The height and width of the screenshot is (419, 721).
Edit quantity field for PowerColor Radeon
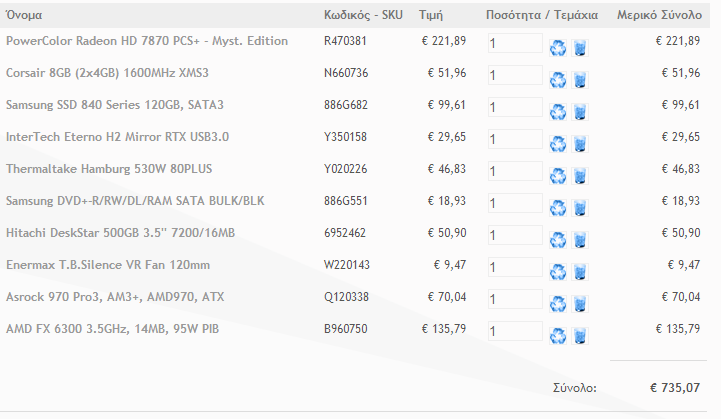pos(515,43)
